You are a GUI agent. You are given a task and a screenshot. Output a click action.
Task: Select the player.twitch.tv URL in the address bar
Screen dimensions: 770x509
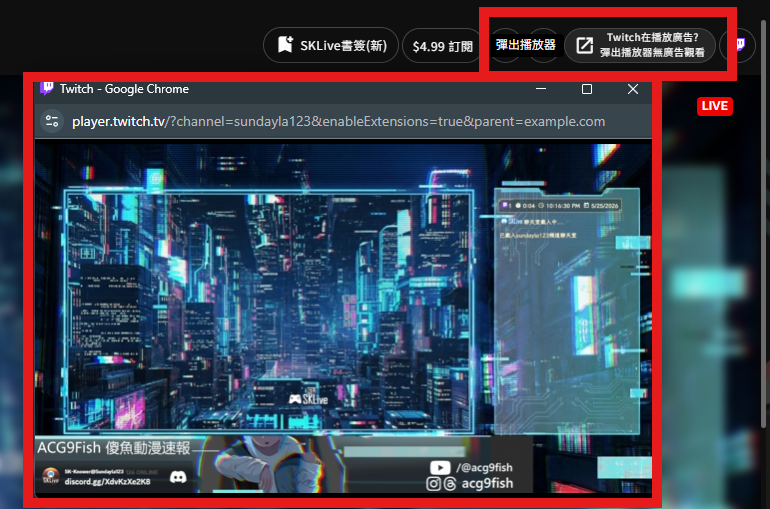[x=338, y=121]
